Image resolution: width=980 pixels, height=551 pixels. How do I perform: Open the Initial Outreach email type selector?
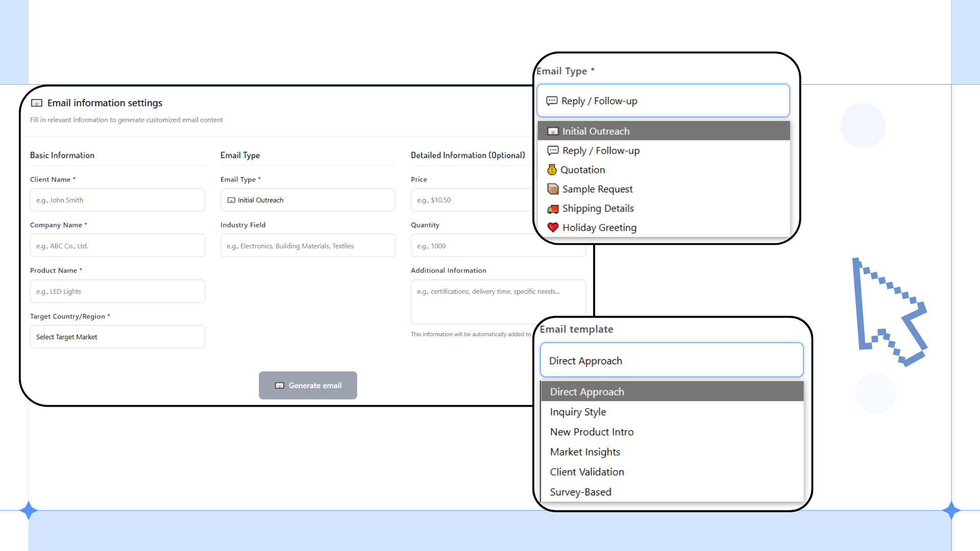[x=308, y=200]
